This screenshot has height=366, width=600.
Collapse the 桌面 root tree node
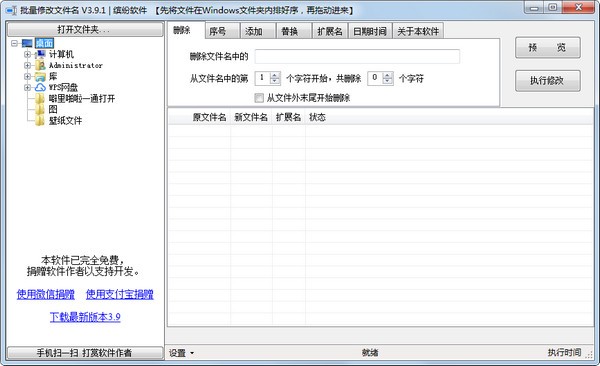pos(15,43)
